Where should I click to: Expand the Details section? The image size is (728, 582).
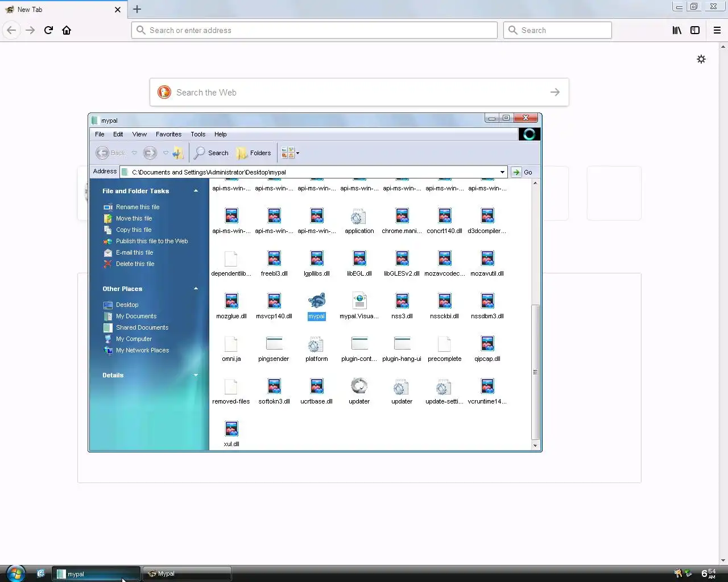196,375
